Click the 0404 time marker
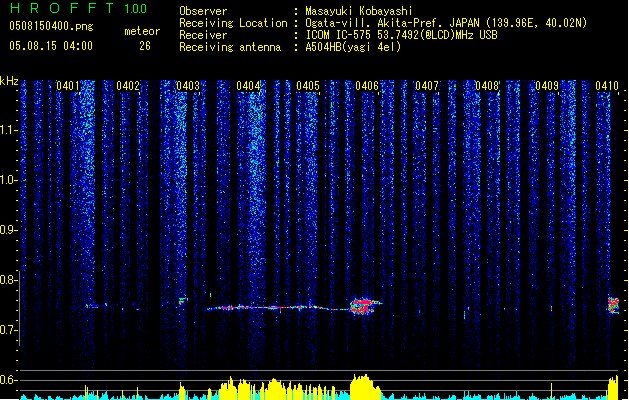The height and width of the screenshot is (400, 629). coord(248,86)
